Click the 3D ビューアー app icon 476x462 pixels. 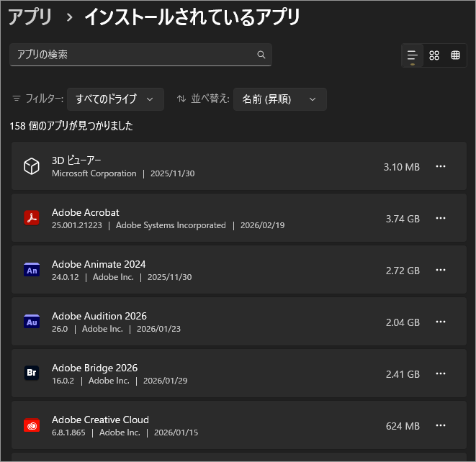tap(32, 167)
